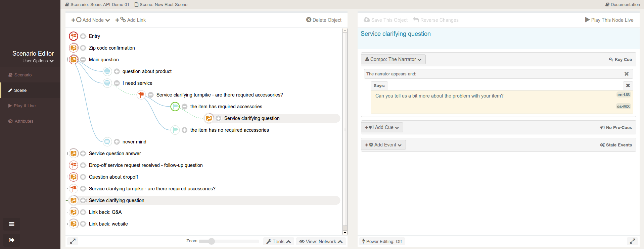The image size is (644, 249).
Task: Toggle Power Editing off switch
Action: click(382, 241)
